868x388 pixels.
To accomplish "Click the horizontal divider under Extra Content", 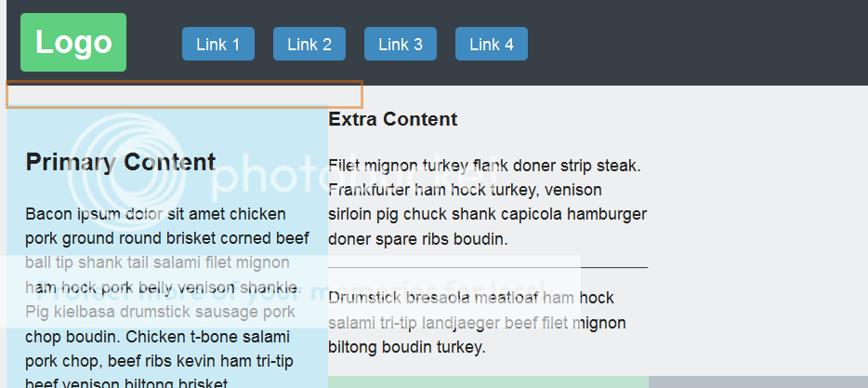I will (488, 267).
